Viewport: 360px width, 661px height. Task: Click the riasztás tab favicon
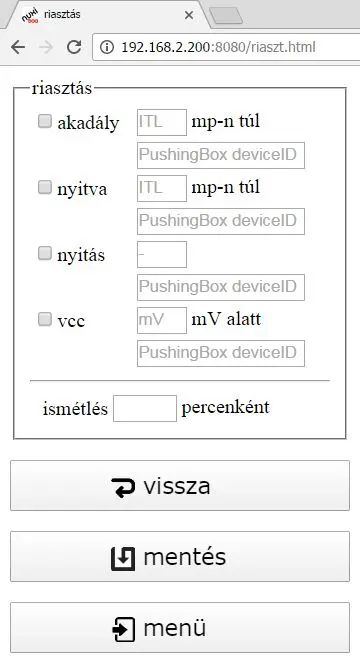pos(30,16)
